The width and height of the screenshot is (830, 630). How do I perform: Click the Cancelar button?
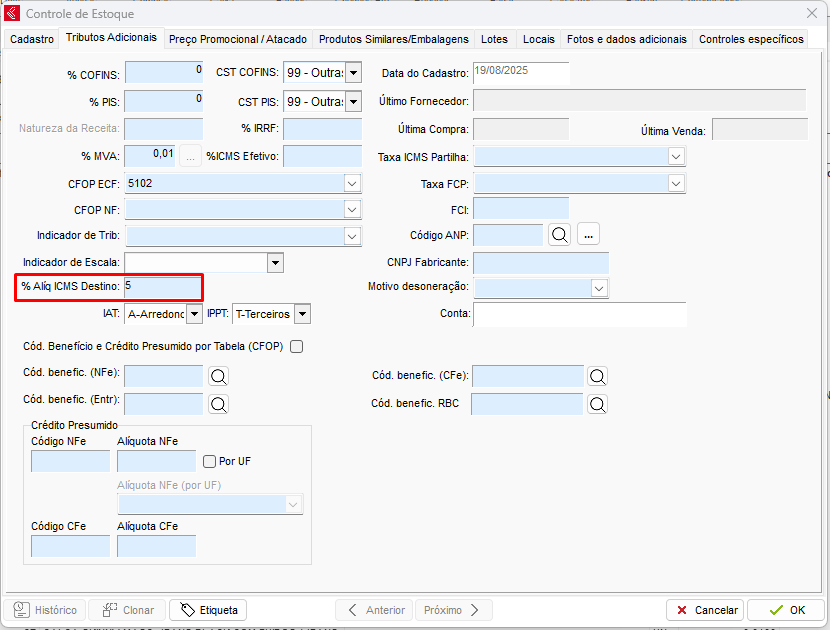(x=705, y=610)
